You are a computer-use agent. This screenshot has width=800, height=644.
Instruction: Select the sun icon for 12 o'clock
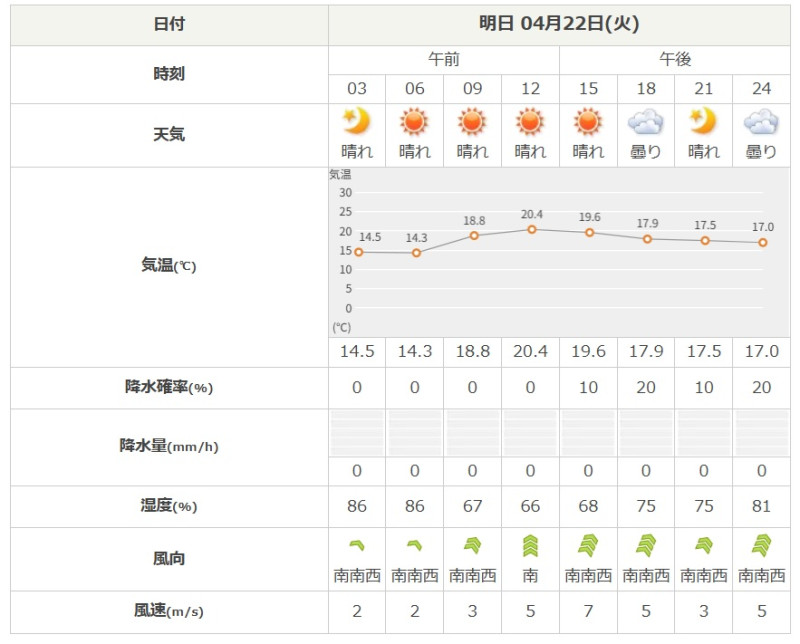coord(530,122)
